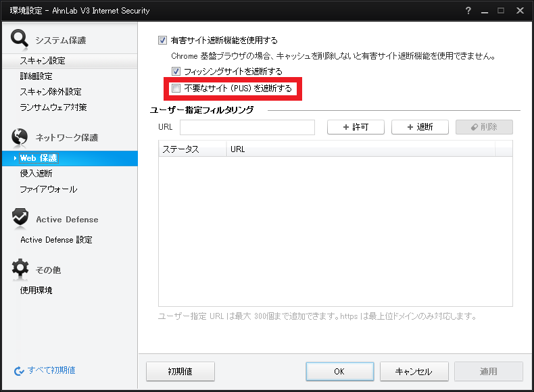Viewport: 534px width, 392px height.
Task: Click the すべて初期値 reset arrow icon
Action: pyautogui.click(x=19, y=370)
